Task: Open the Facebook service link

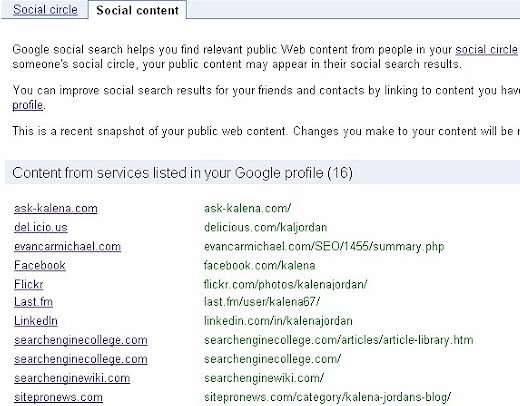Action: click(40, 265)
